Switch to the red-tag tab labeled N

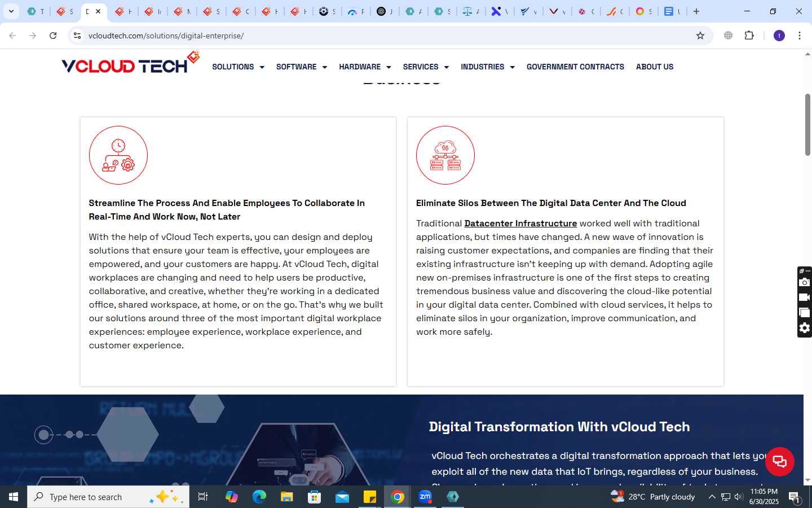pyautogui.click(x=182, y=11)
